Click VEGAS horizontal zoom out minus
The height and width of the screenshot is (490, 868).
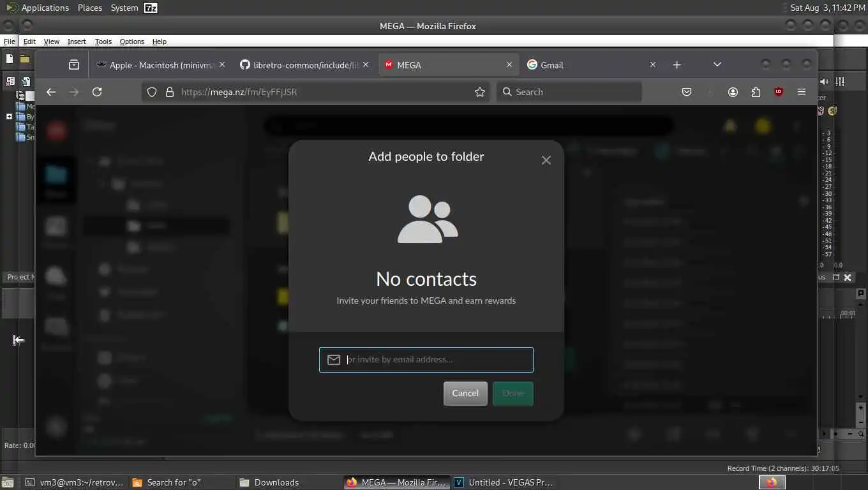(850, 434)
